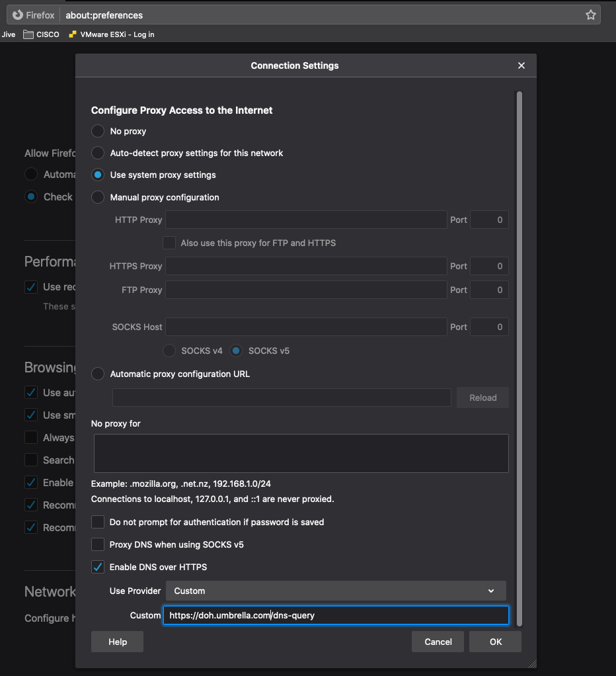Check Proxy DNS when using SOCKS v5
The image size is (616, 676).
point(98,544)
